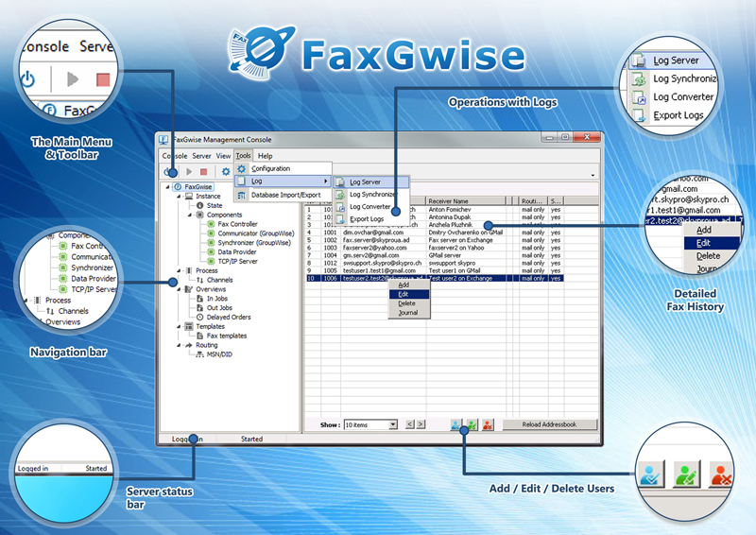Collapse the Overviews tree node
The height and width of the screenshot is (535, 756).
(x=179, y=289)
